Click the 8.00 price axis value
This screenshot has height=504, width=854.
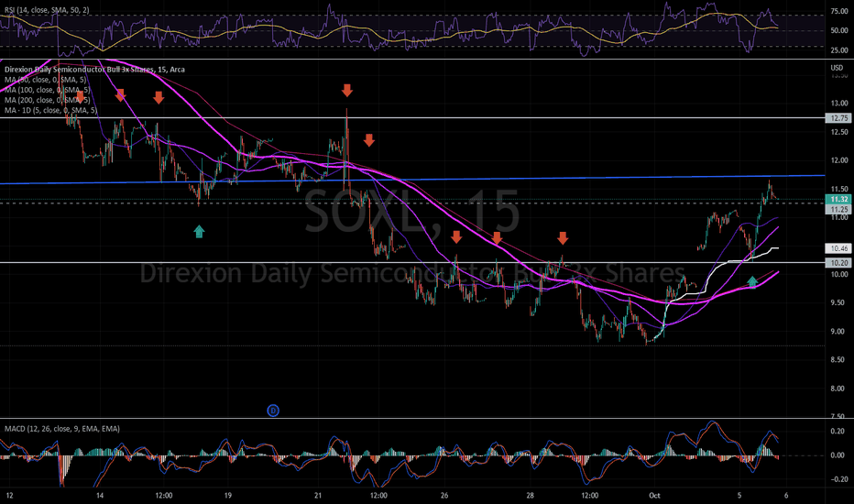[x=838, y=389]
